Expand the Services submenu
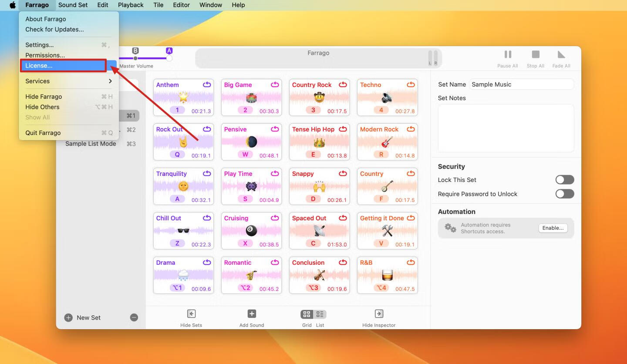Image resolution: width=627 pixels, height=364 pixels. pos(69,81)
